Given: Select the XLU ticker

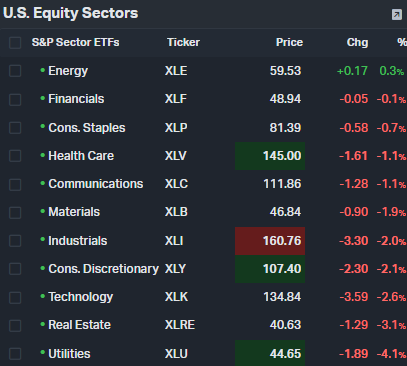Looking at the screenshot, I should coord(176,354).
